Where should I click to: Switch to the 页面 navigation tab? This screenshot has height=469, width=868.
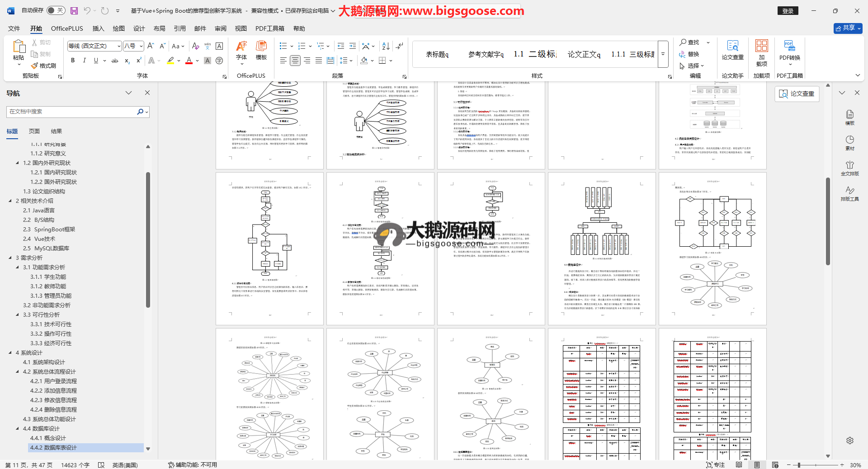pyautogui.click(x=34, y=131)
